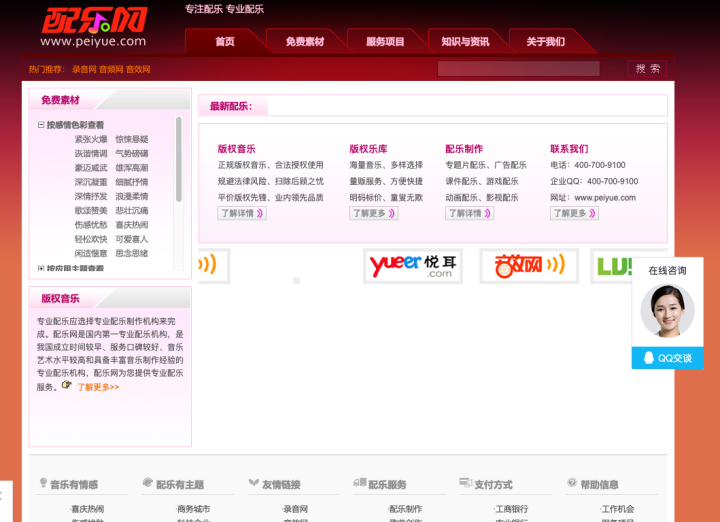This screenshot has height=522, width=720.
Task: Open the 音效网 partner logo
Action: click(x=529, y=266)
